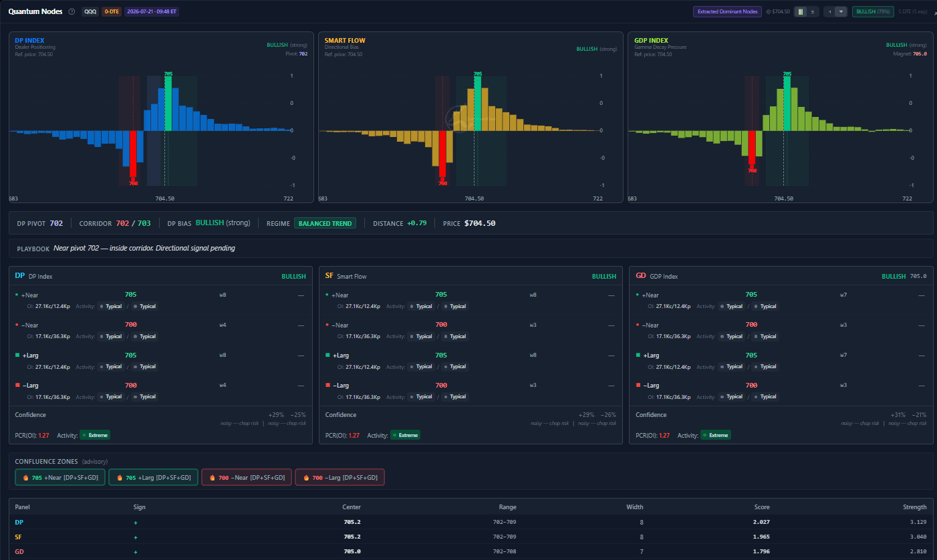Click the green 705 bar in Smart Flow chart
The height and width of the screenshot is (560, 937).
(x=477, y=104)
